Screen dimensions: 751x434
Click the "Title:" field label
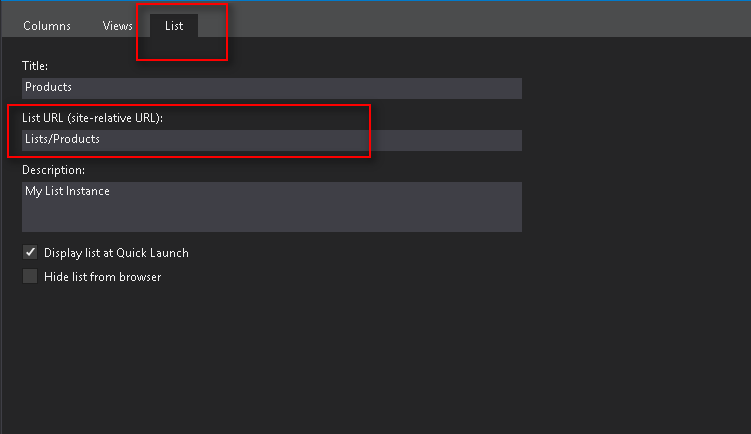pos(35,66)
